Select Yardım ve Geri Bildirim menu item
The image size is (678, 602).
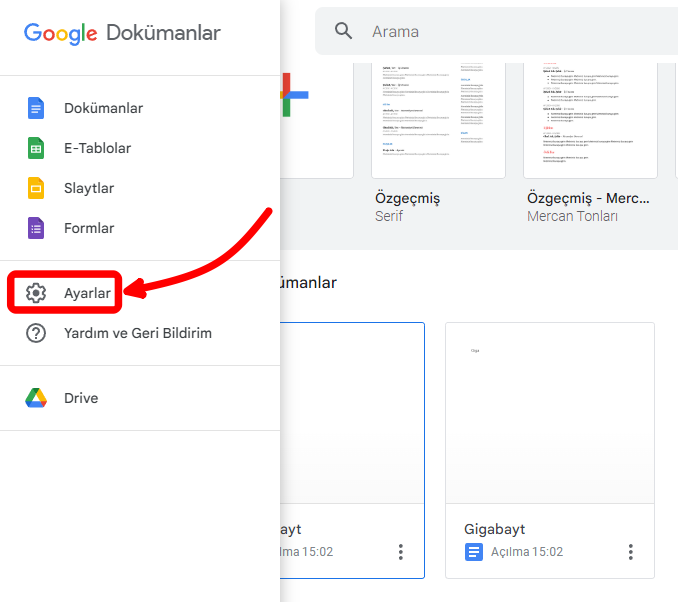[x=138, y=333]
